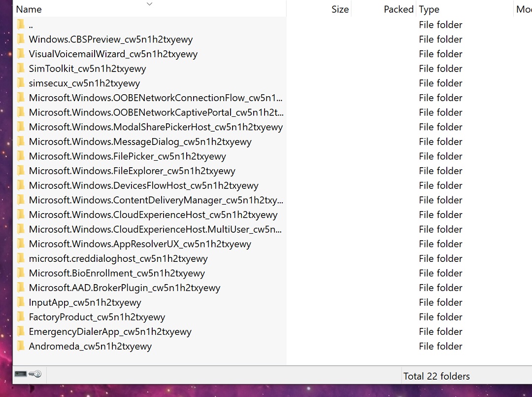The height and width of the screenshot is (397, 532).
Task: Click the VisualVoicemailWizard folder icon
Action: click(x=21, y=54)
